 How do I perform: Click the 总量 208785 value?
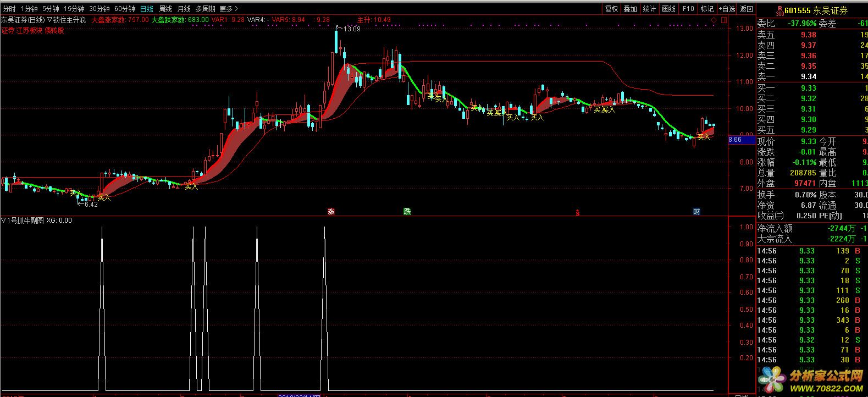[x=803, y=173]
